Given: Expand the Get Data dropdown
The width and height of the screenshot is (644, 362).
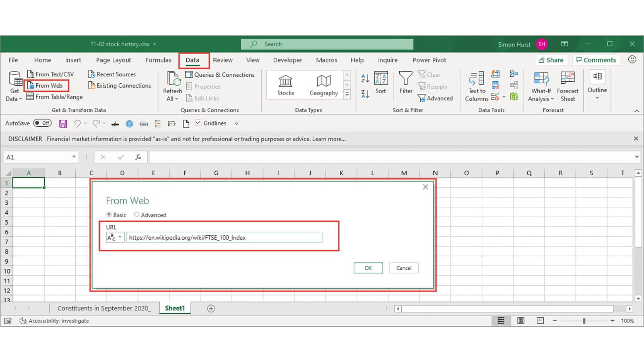Looking at the screenshot, I should pos(14,86).
